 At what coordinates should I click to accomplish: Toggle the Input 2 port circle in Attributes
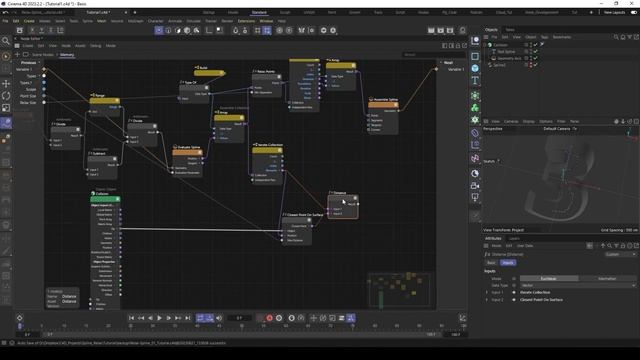pyautogui.click(x=514, y=300)
